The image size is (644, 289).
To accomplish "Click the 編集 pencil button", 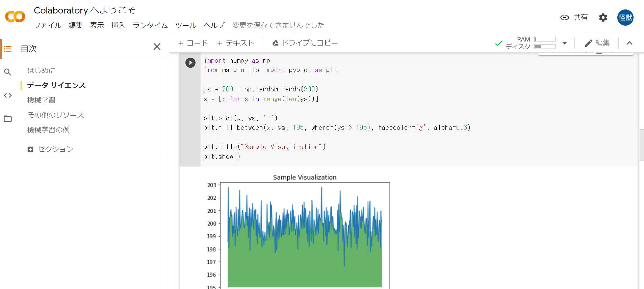I will pos(597,43).
